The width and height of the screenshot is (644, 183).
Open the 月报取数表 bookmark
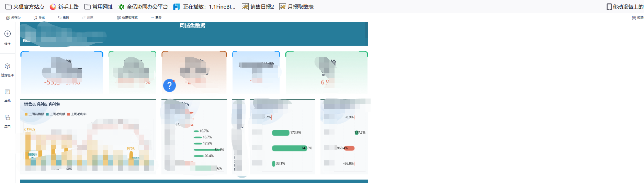point(296,7)
